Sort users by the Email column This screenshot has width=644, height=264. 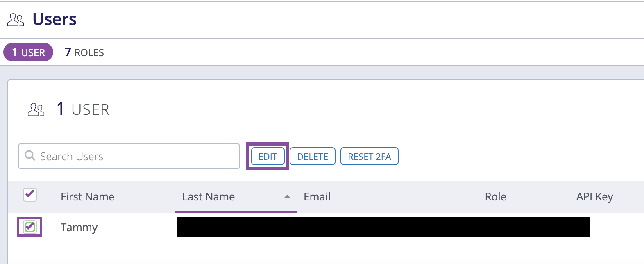pos(317,197)
